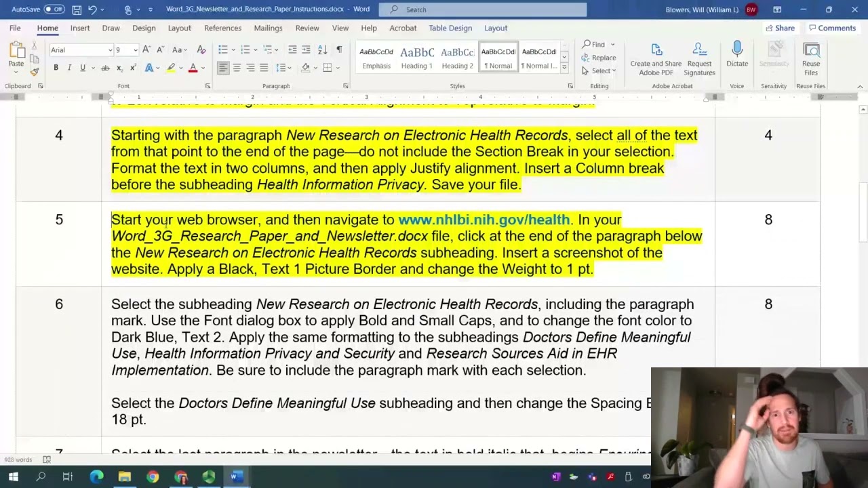Toggle Bold formatting
Image resolution: width=868 pixels, height=488 pixels.
pos(56,68)
